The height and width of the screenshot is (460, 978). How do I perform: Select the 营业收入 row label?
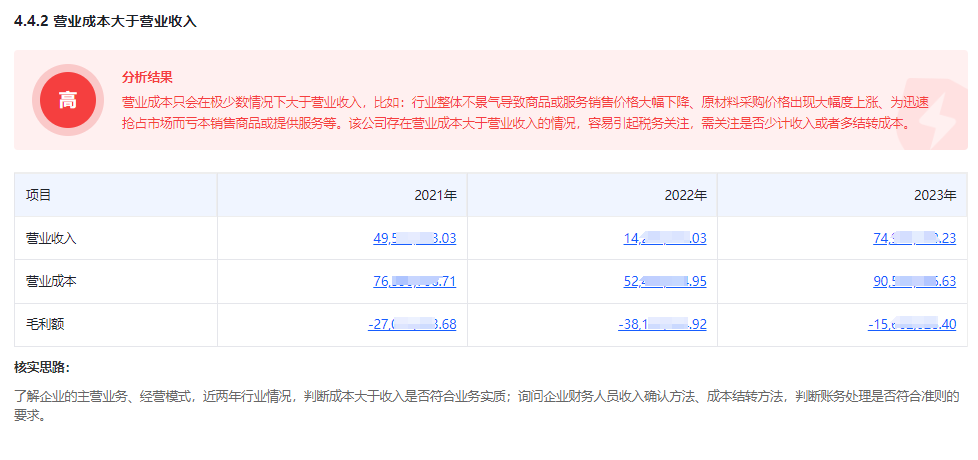click(51, 238)
